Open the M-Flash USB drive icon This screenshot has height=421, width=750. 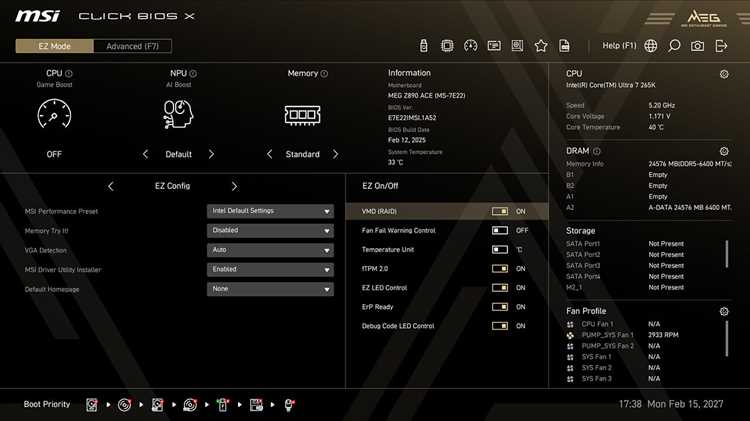(423, 45)
